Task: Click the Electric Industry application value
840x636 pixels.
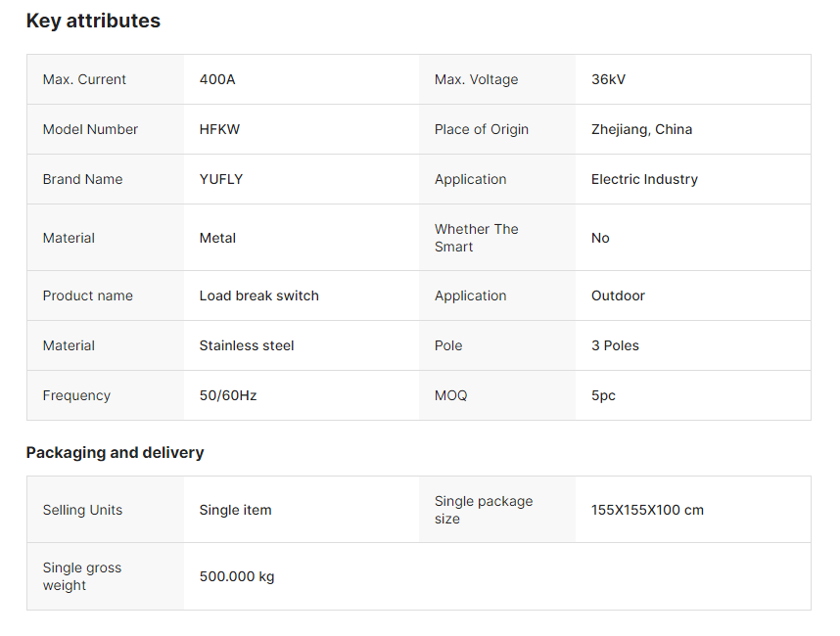Action: click(x=644, y=179)
